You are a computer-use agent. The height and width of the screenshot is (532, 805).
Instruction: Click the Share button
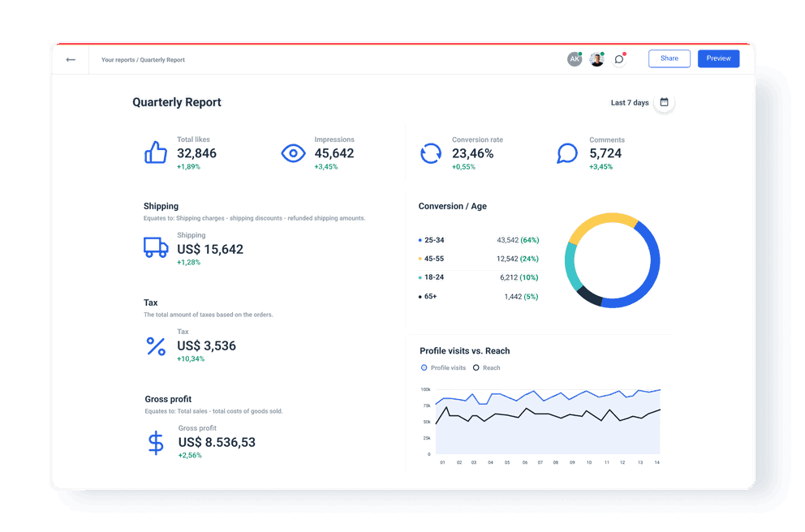coord(669,58)
